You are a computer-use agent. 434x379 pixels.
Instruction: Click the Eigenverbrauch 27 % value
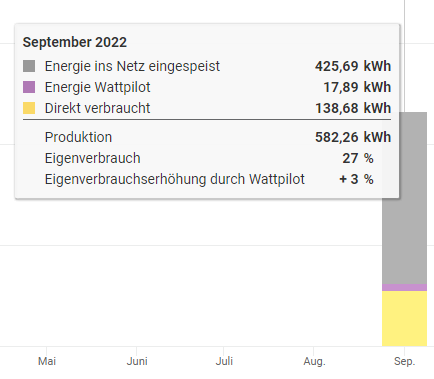[358, 158]
